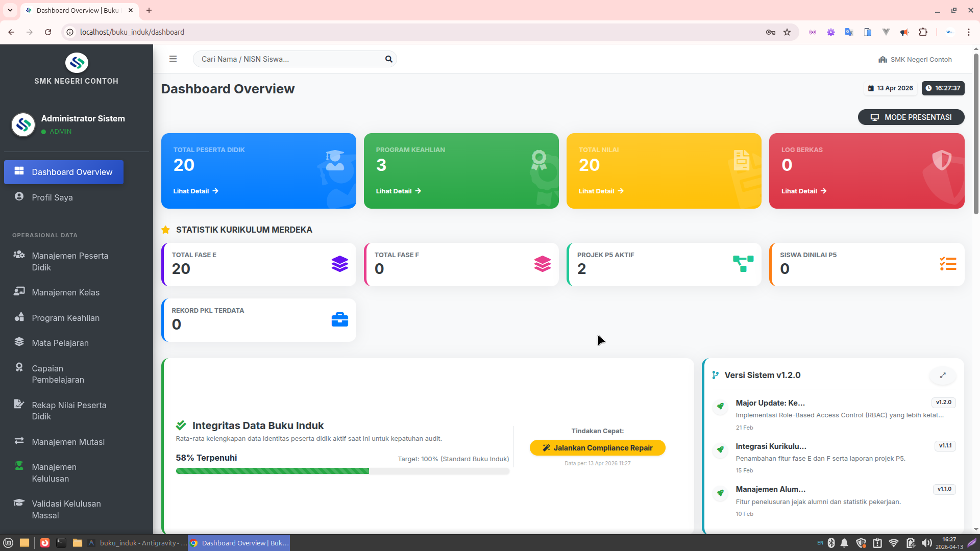Click the Rekord PKL briefcase icon

(339, 320)
